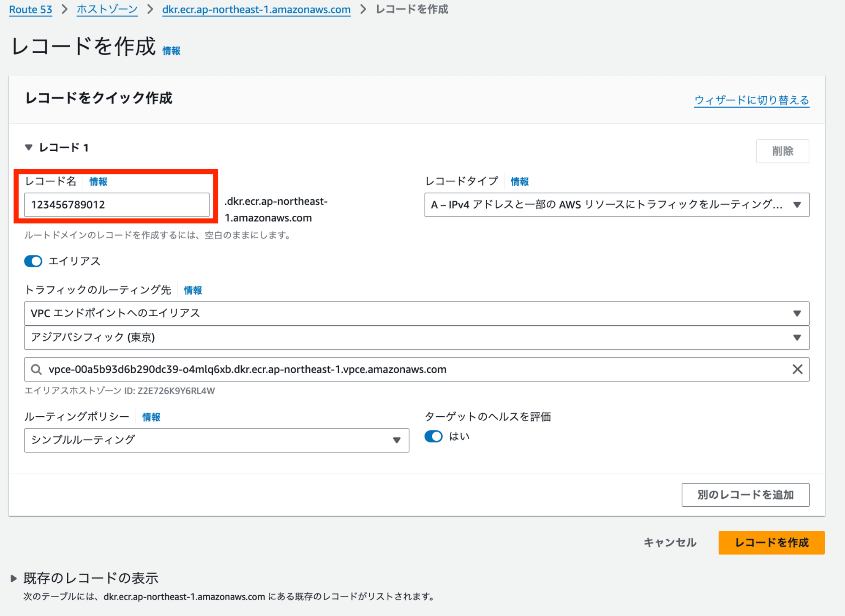Open the レコードタイプ dropdown
Image resolution: width=845 pixels, height=616 pixels.
point(617,205)
